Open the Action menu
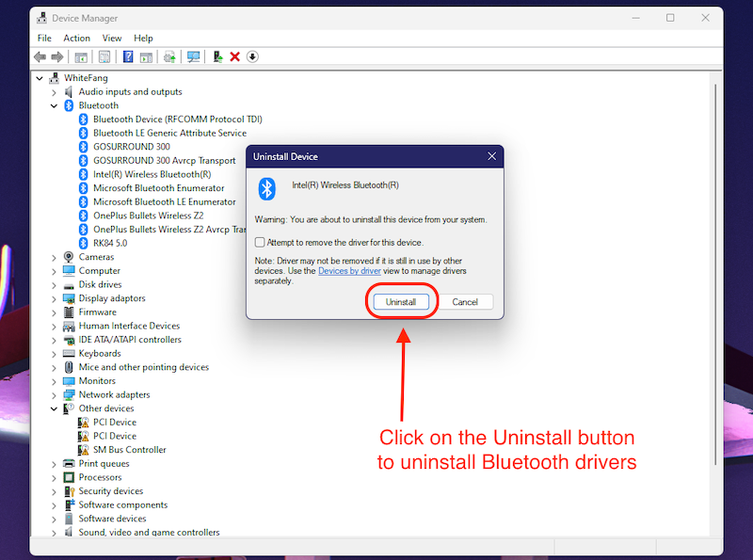 pos(76,38)
